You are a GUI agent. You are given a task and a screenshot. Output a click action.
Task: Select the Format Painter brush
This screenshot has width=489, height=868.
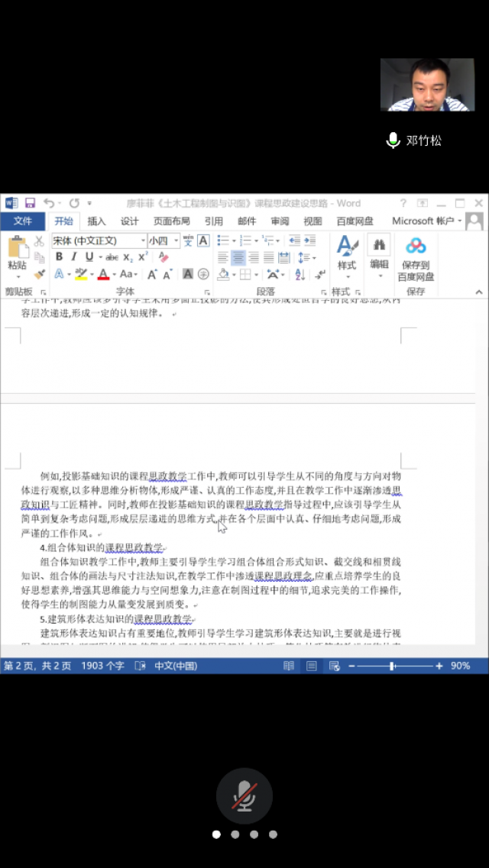click(x=39, y=273)
